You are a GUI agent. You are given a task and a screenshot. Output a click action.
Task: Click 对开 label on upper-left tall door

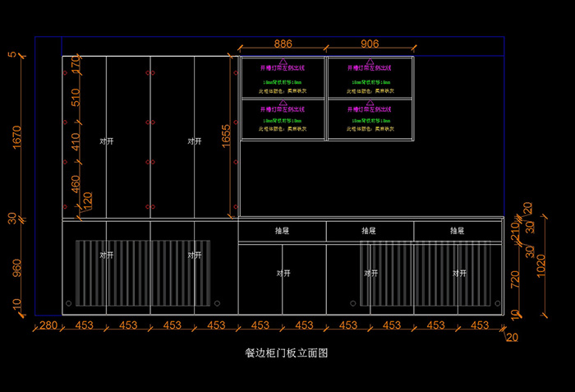tap(106, 141)
